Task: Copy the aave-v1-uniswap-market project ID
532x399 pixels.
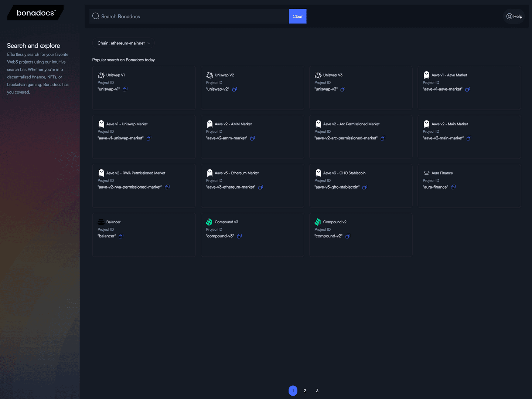Action: coord(149,138)
